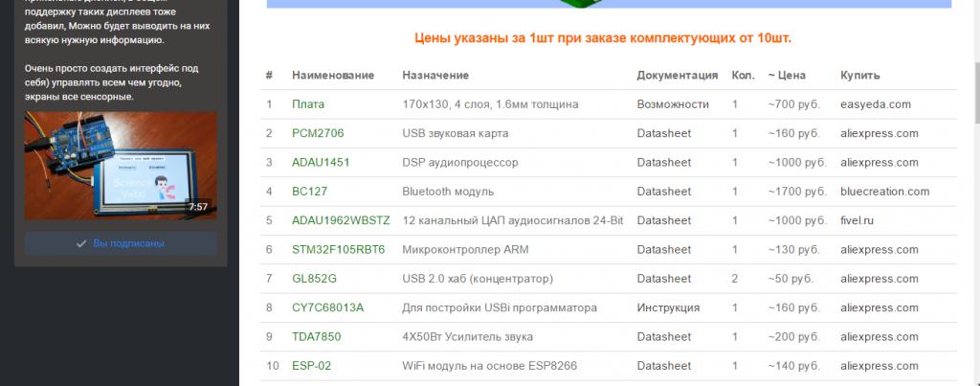
Task: Click the Документация column header
Action: pyautogui.click(x=678, y=75)
